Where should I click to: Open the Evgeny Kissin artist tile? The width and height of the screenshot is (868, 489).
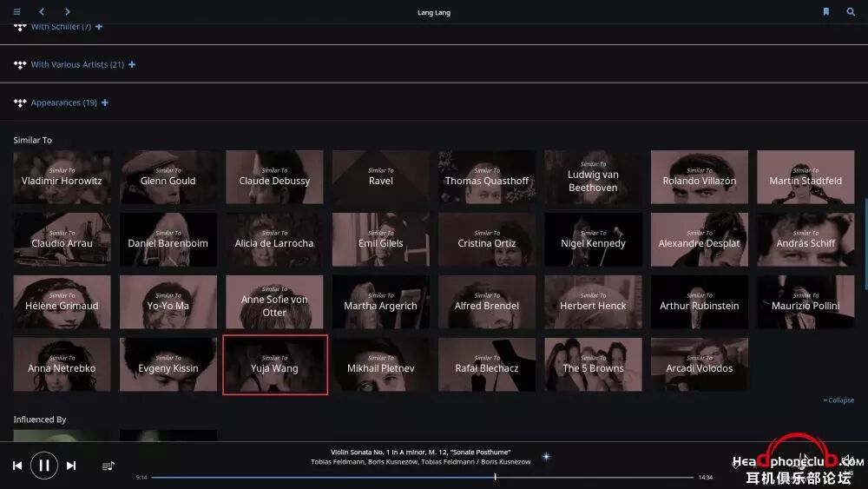tap(168, 365)
